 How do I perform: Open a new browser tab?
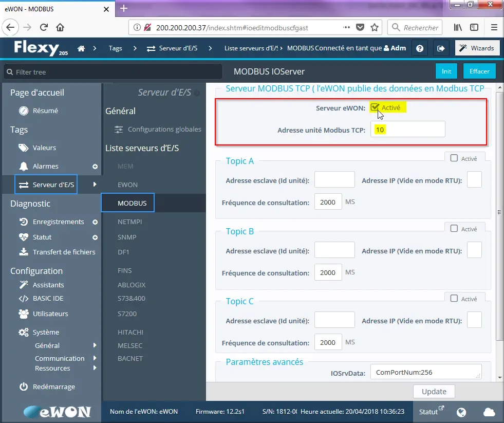click(124, 9)
